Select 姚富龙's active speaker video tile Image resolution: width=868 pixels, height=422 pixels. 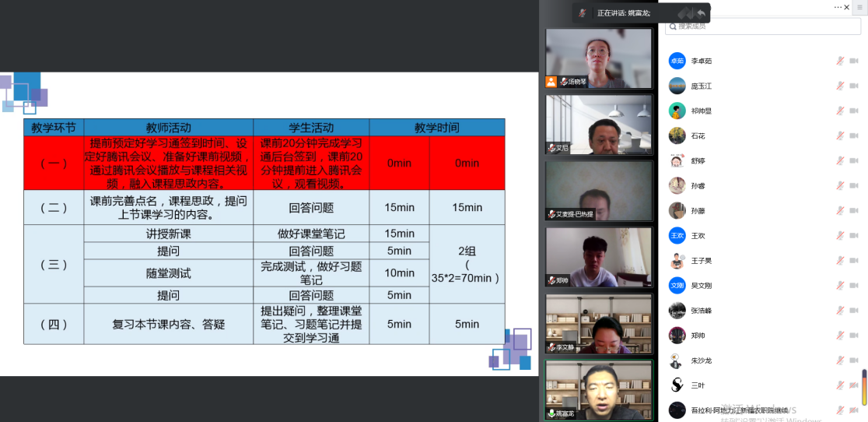[598, 388]
